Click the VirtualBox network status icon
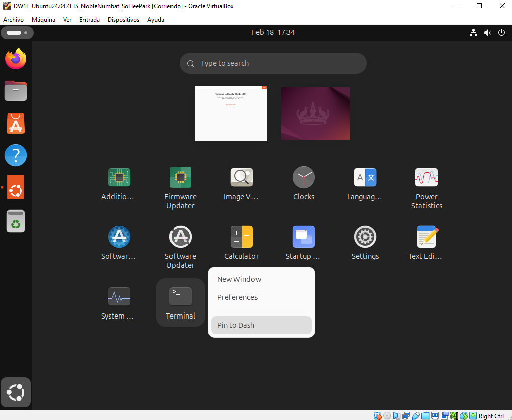This screenshot has height=420, width=512. click(406, 416)
